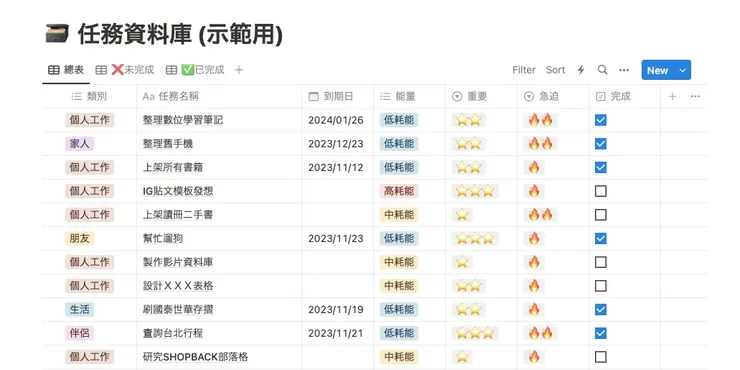Image resolution: width=740 pixels, height=370 pixels.
Task: Click the 家人 category tag
Action: coord(79,144)
